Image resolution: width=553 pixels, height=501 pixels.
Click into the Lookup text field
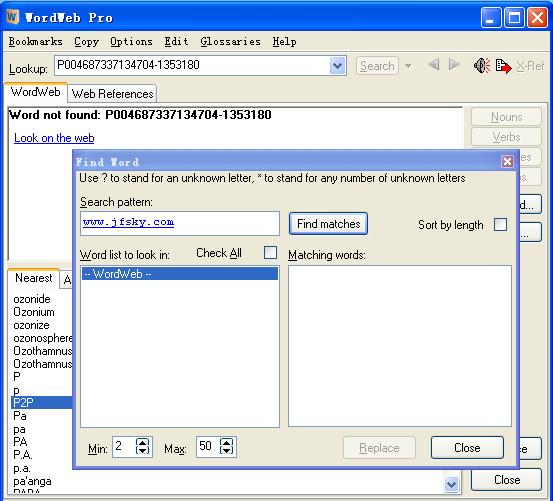pyautogui.click(x=192, y=66)
